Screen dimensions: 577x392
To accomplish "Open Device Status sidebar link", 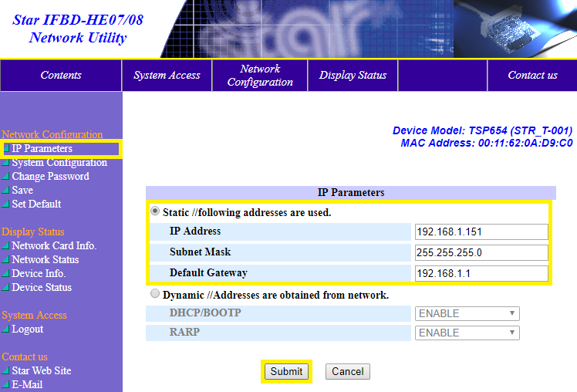I will [42, 287].
